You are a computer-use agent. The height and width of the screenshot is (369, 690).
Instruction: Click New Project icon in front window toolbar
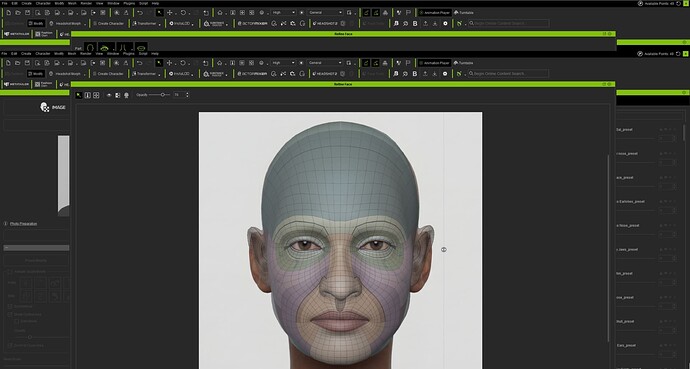point(8,63)
